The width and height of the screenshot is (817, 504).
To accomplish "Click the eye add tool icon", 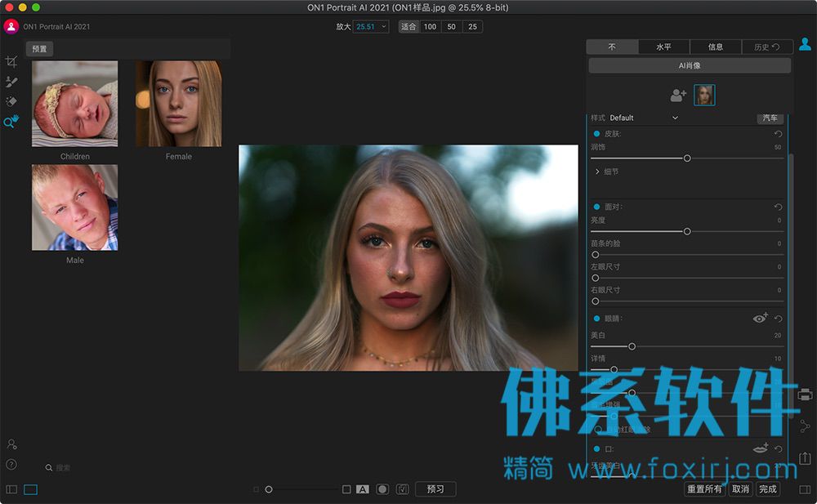I will [x=760, y=318].
